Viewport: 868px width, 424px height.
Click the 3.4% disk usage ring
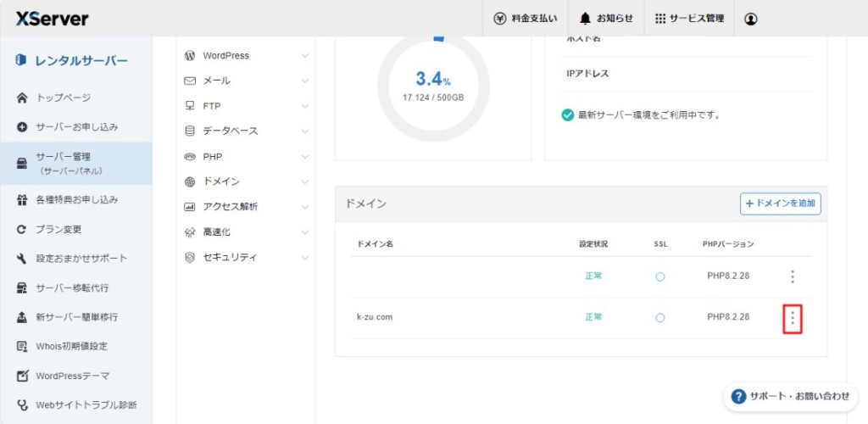point(433,85)
